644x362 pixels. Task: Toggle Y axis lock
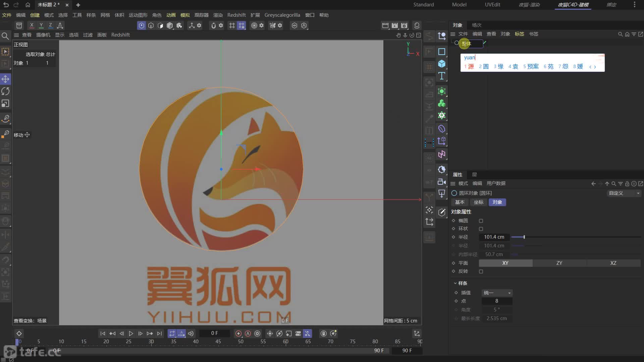point(41,25)
